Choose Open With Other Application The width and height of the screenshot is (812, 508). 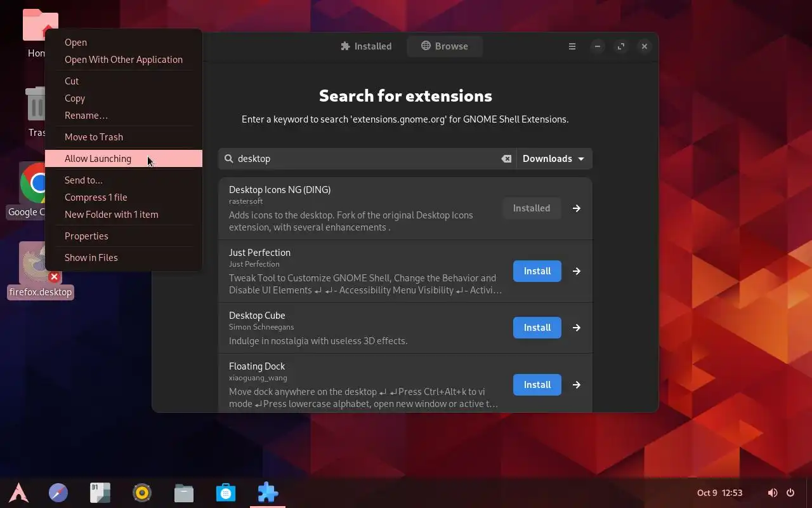(x=123, y=60)
